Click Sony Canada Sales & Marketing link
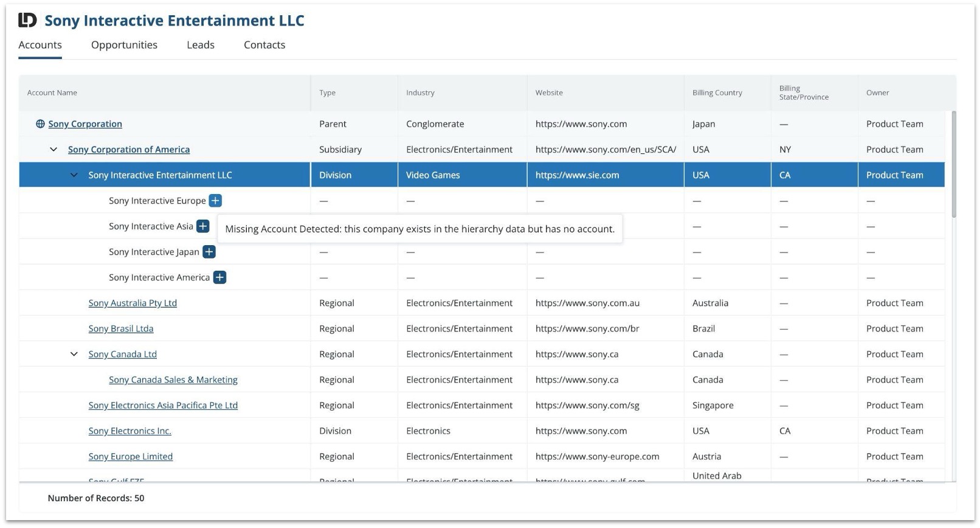This screenshot has height=528, width=980. (173, 380)
